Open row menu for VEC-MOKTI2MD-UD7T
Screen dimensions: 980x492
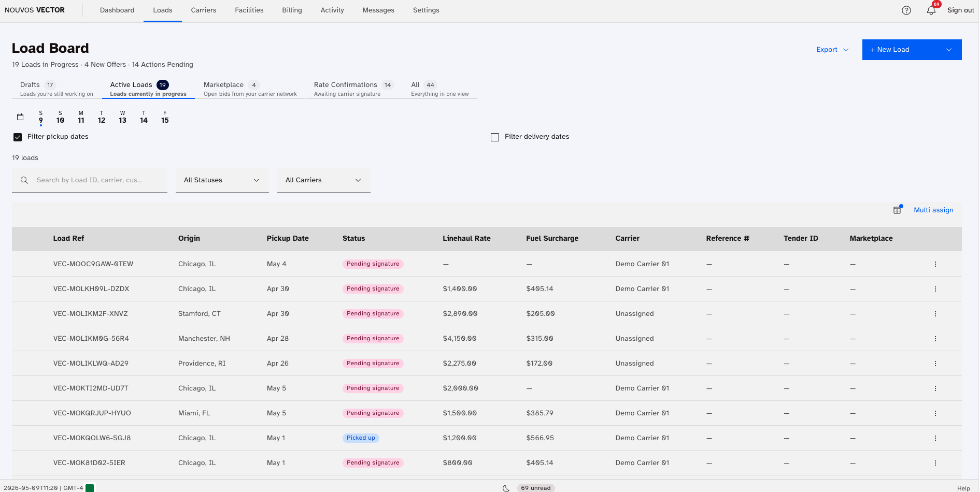(935, 388)
